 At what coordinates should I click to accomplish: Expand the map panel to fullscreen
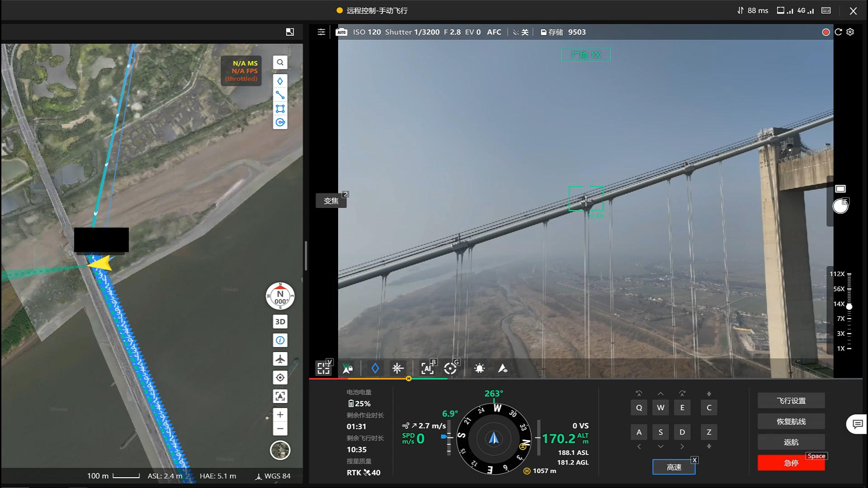pos(290,32)
